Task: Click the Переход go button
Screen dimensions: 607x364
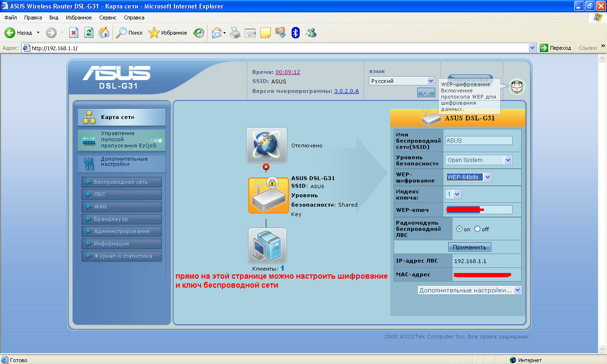Action: coord(556,48)
